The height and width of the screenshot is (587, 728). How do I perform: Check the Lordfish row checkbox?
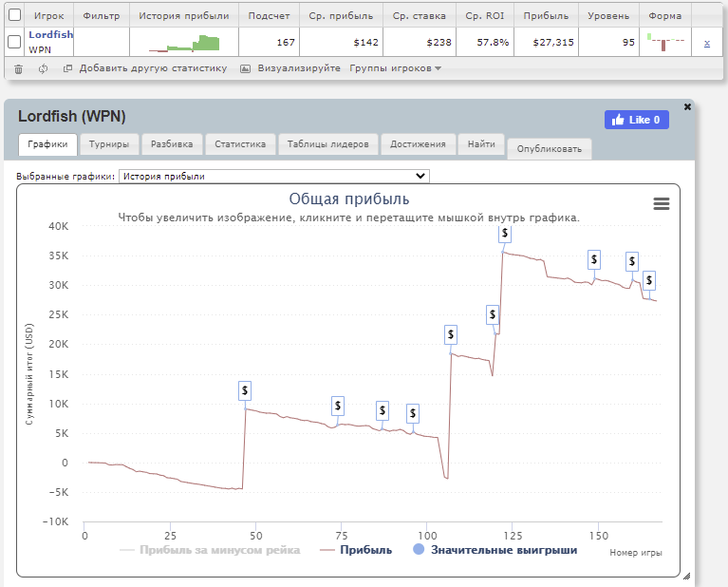[14, 42]
